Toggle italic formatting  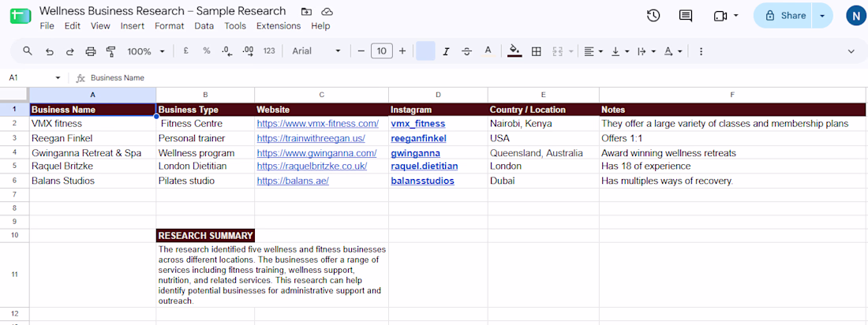(x=446, y=51)
